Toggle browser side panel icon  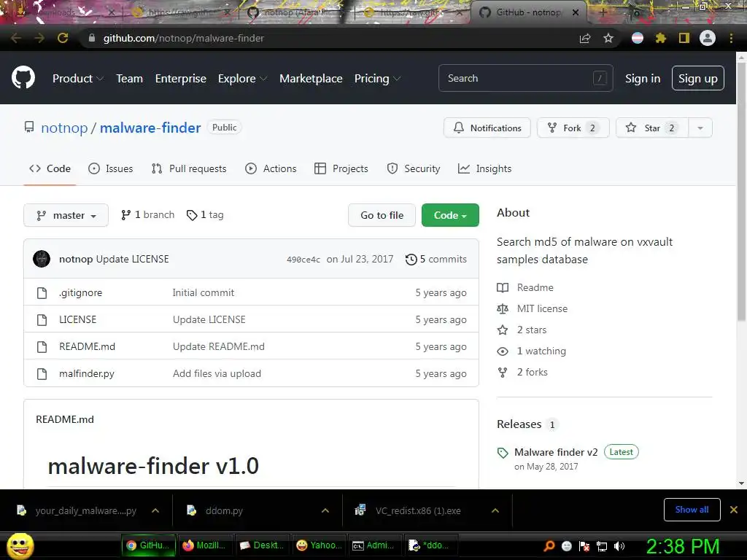684,38
